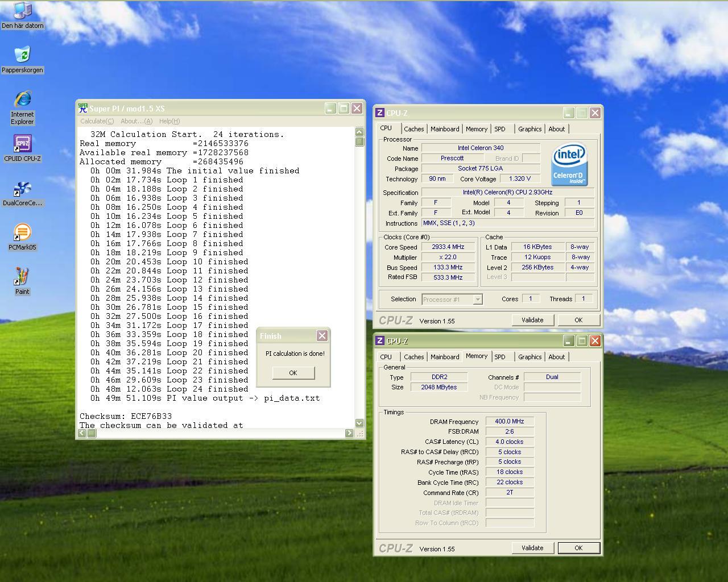Close the Finish dialog
Viewport: 728px width, 582px height.
point(322,336)
